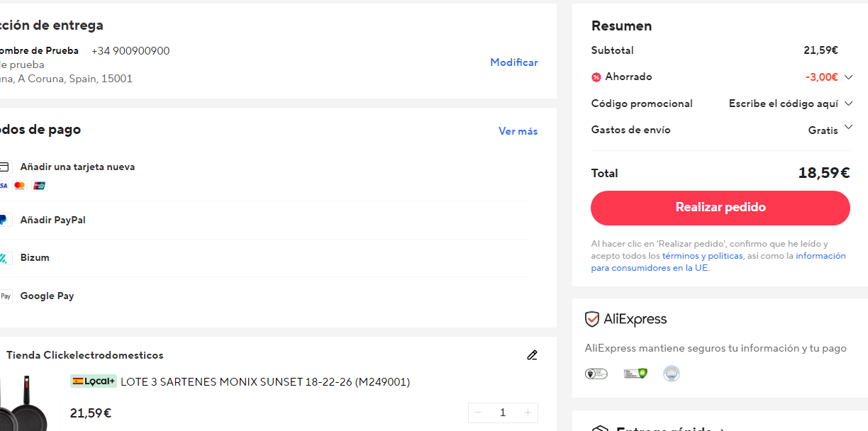868x431 pixels.
Task: Click the Total amount 18,59€
Action: pyautogui.click(x=824, y=173)
